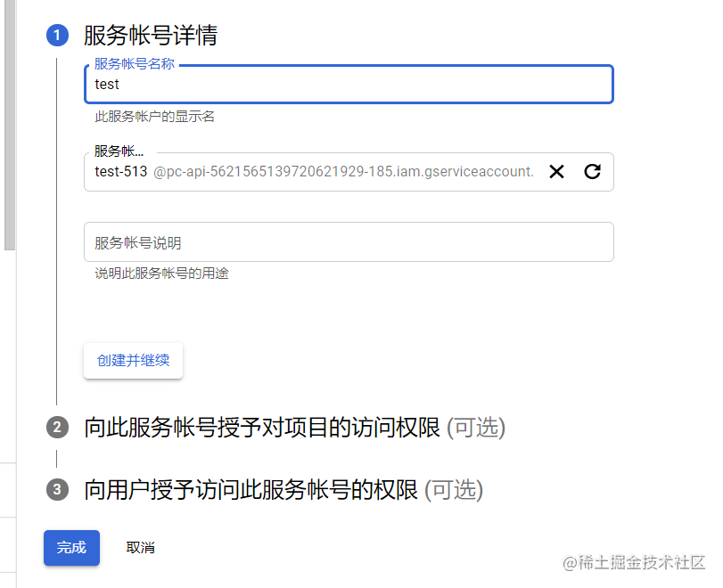Clear the service account ID with X icon
This screenshot has height=588, width=723.
pyautogui.click(x=556, y=171)
